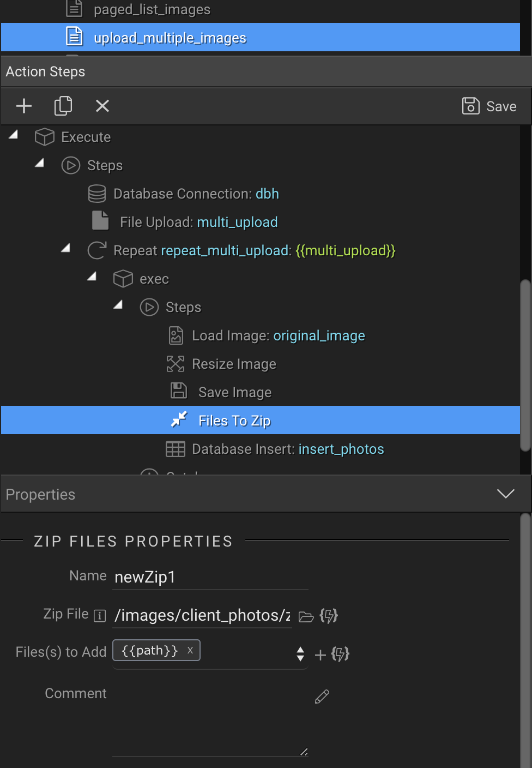Image resolution: width=532 pixels, height=768 pixels.
Task: Save the action steps
Action: coord(489,106)
